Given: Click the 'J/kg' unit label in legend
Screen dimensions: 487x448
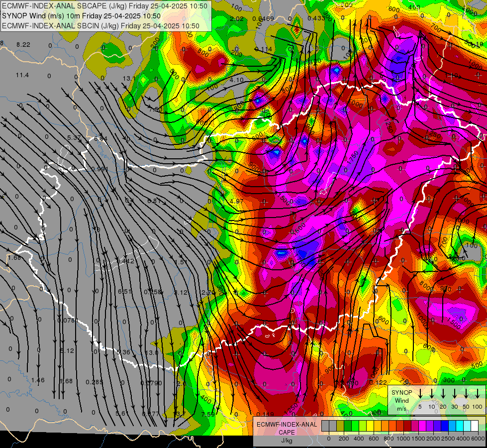Looking at the screenshot, I should pyautogui.click(x=287, y=440).
